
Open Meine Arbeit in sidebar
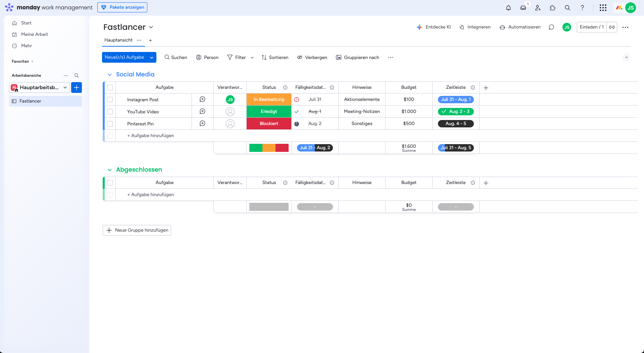[x=34, y=34]
